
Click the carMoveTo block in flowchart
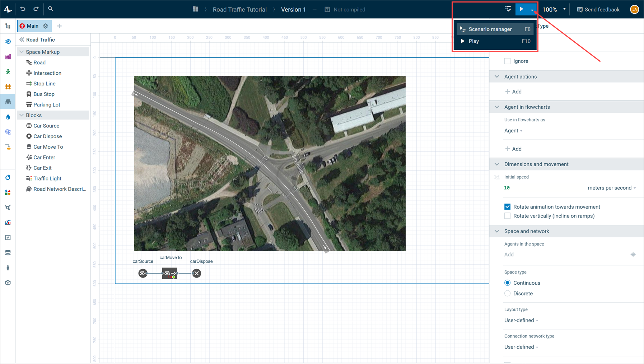[169, 274]
